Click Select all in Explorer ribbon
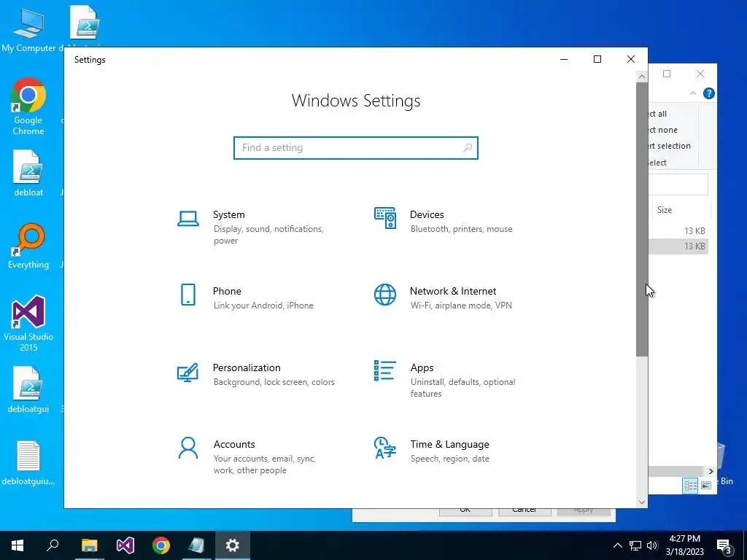747x560 pixels. (658, 114)
